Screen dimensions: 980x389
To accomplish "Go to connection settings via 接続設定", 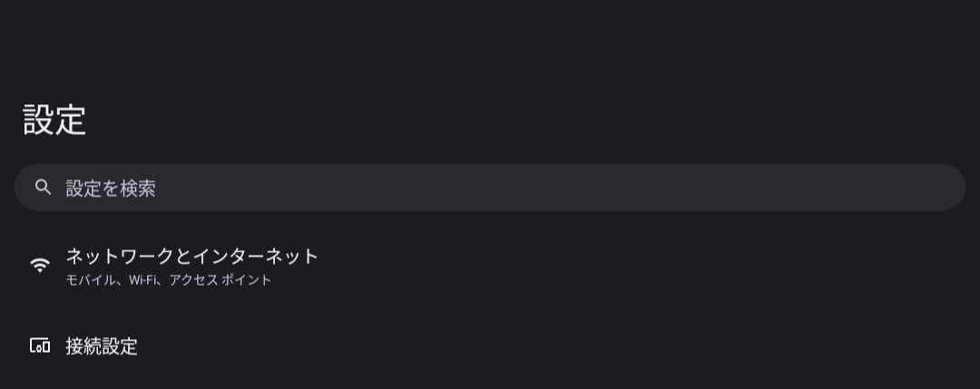I will (102, 345).
